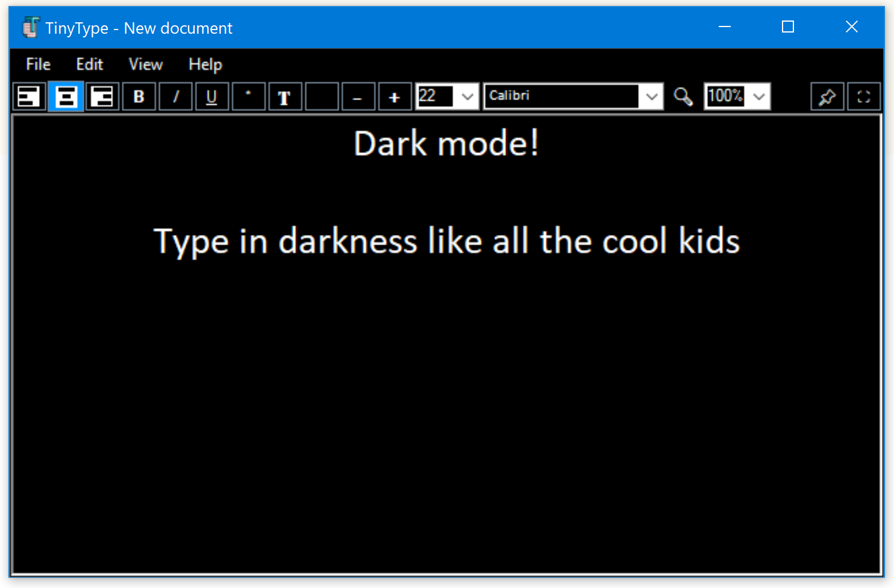Expand the 100% zoom level dropdown
This screenshot has height=588, width=894.
pos(757,96)
